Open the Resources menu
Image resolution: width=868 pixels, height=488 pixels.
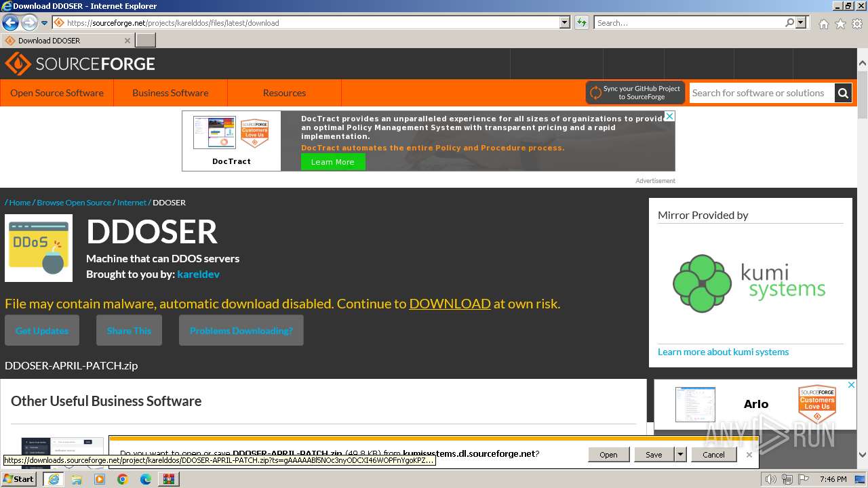[x=284, y=93]
